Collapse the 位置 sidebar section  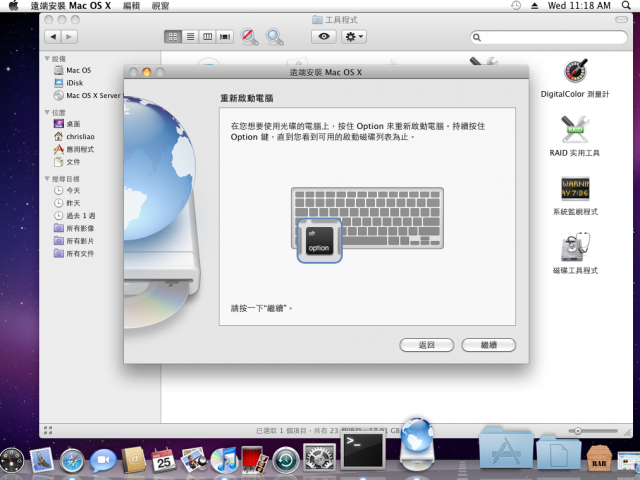pos(47,112)
